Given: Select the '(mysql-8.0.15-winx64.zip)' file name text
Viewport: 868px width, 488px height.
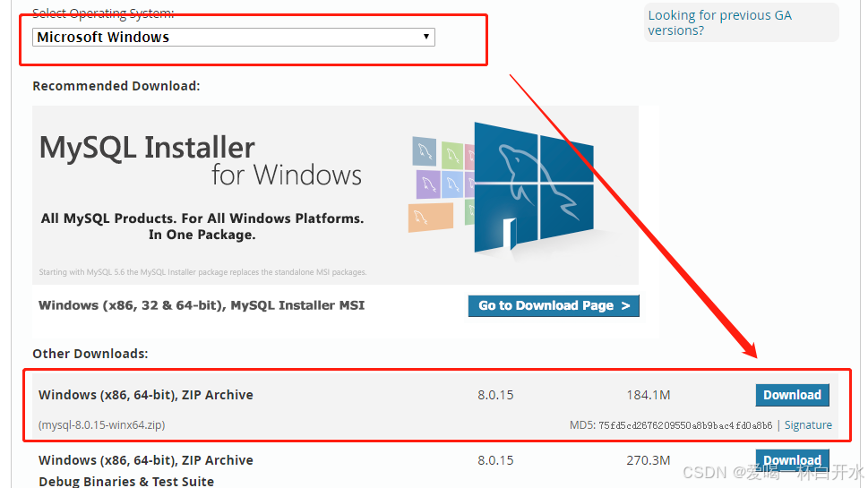Looking at the screenshot, I should pyautogui.click(x=102, y=425).
